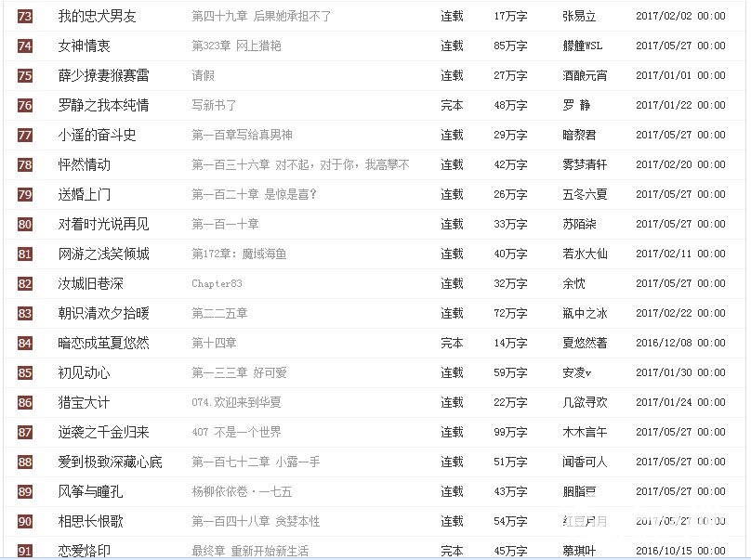
Task: Click rank badge 85
Action: coord(23,372)
